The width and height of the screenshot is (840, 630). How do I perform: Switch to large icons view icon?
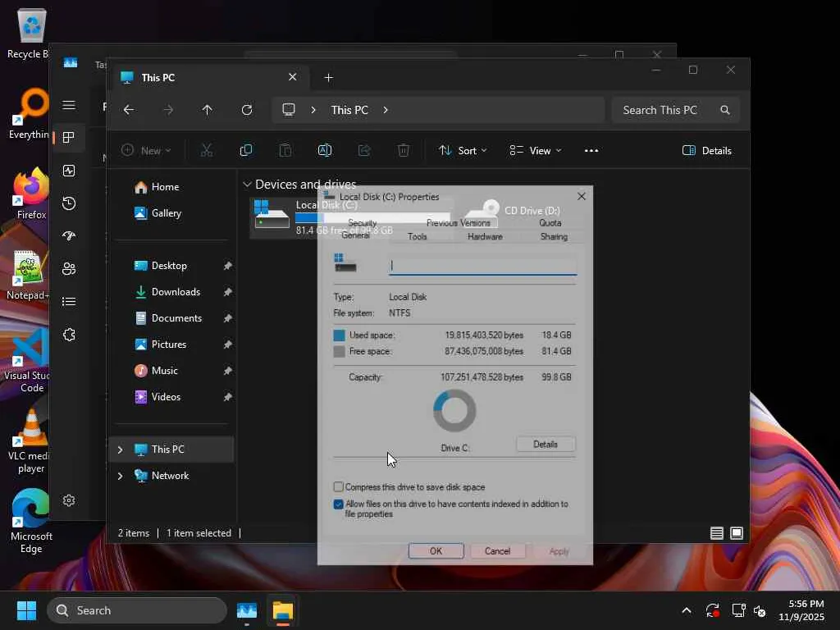[737, 533]
